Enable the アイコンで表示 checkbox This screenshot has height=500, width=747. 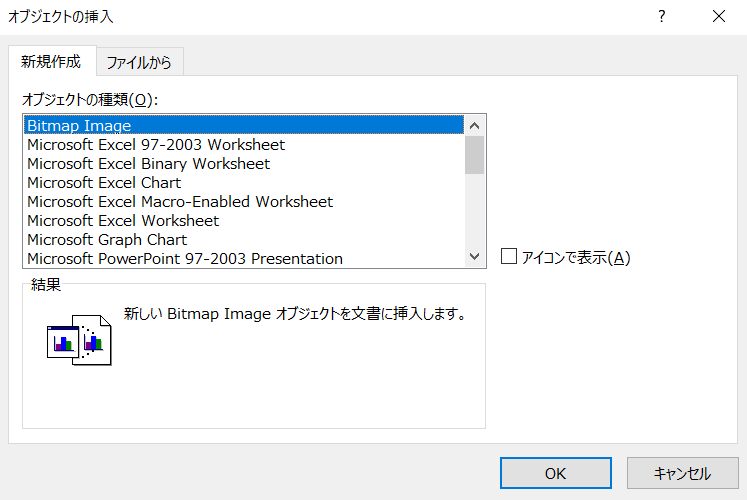click(509, 256)
